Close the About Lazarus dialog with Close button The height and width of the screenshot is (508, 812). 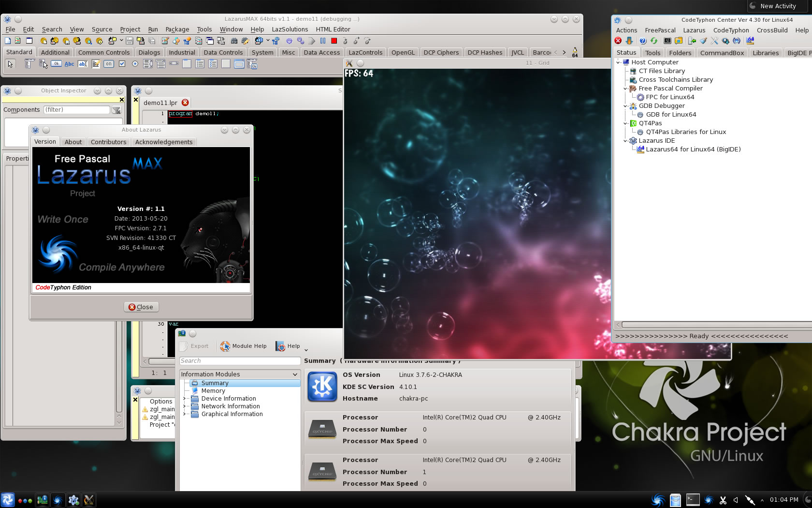[141, 307]
